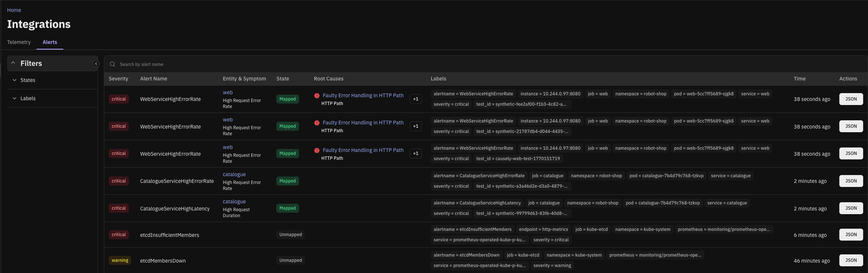The height and width of the screenshot is (273, 868).
Task: Expand the Labels filter section
Action: (x=28, y=98)
